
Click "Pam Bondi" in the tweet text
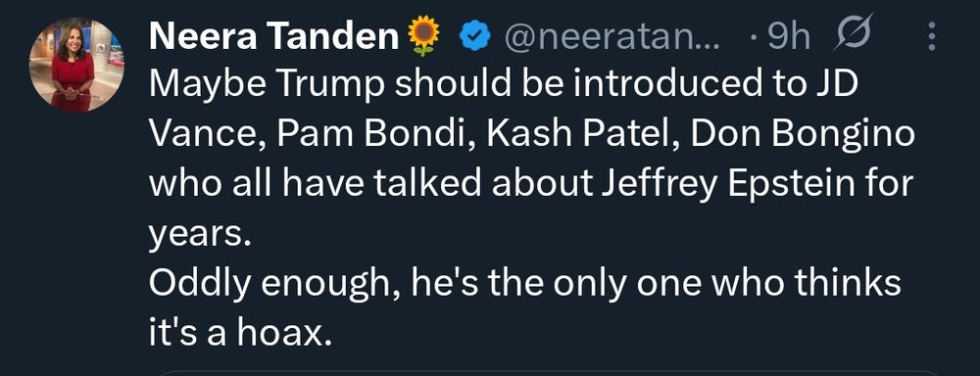[368, 134]
